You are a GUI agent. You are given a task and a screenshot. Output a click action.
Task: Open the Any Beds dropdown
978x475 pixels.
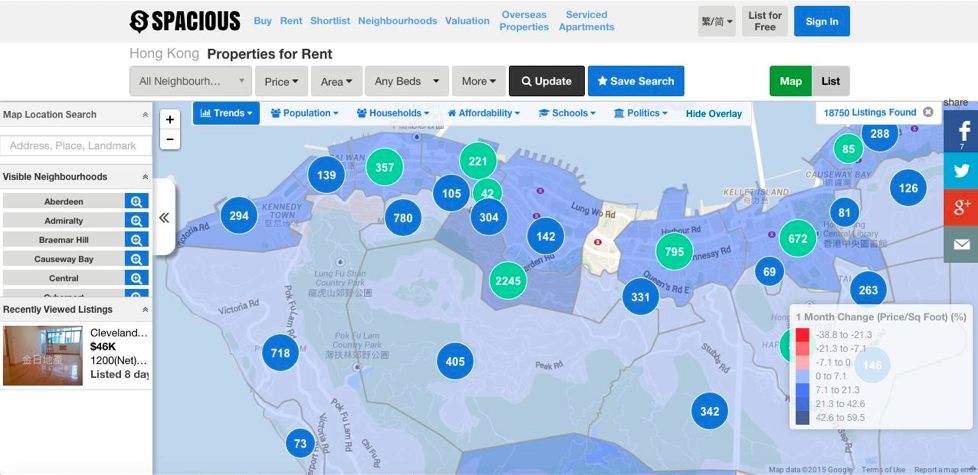click(x=406, y=81)
